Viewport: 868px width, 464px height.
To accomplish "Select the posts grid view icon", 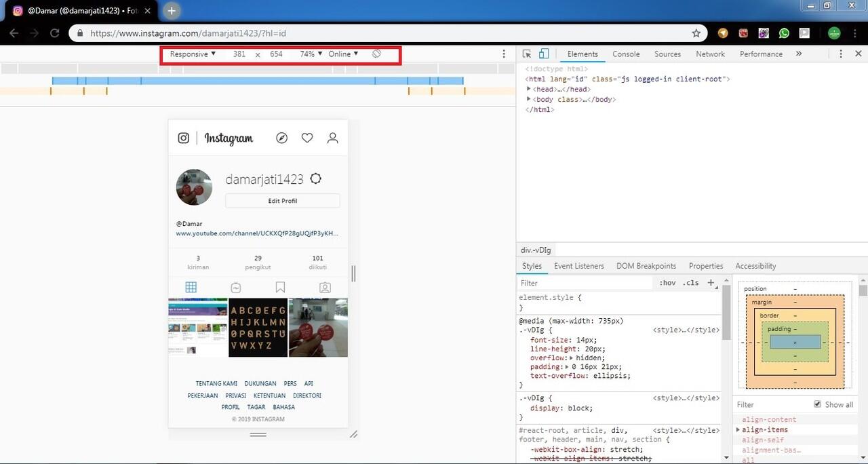I will tap(191, 287).
